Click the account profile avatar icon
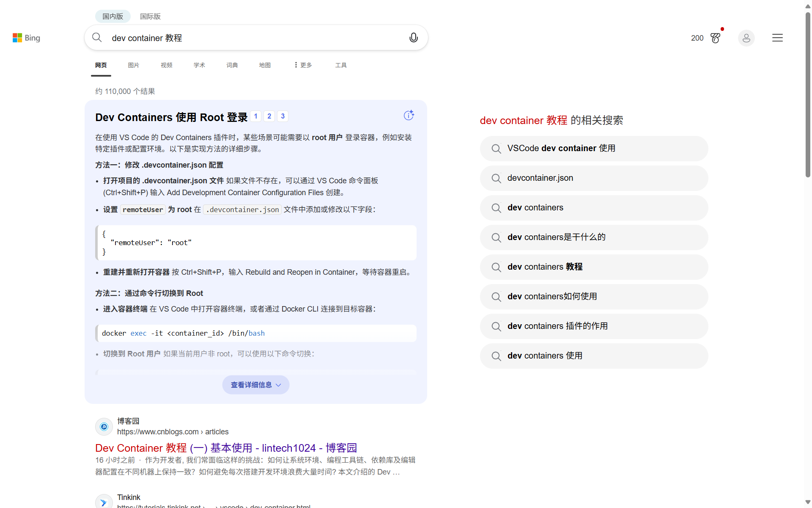The height and width of the screenshot is (508, 812). [x=746, y=38]
